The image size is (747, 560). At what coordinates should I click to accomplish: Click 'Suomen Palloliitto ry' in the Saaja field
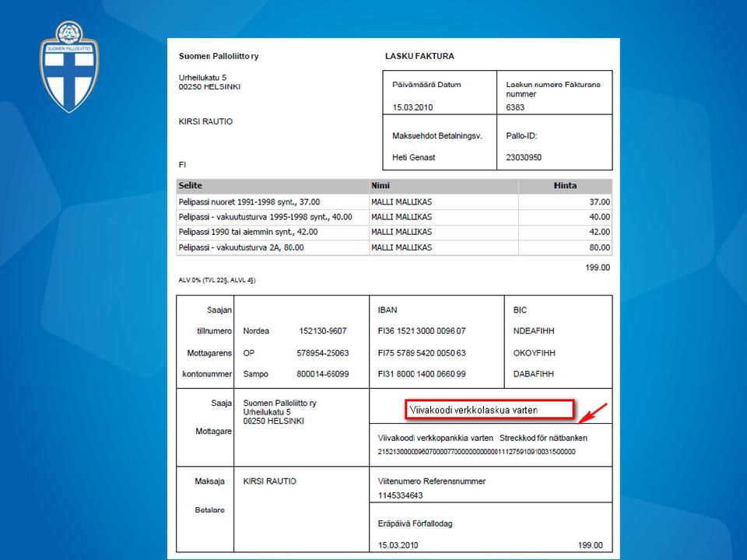tap(279, 404)
